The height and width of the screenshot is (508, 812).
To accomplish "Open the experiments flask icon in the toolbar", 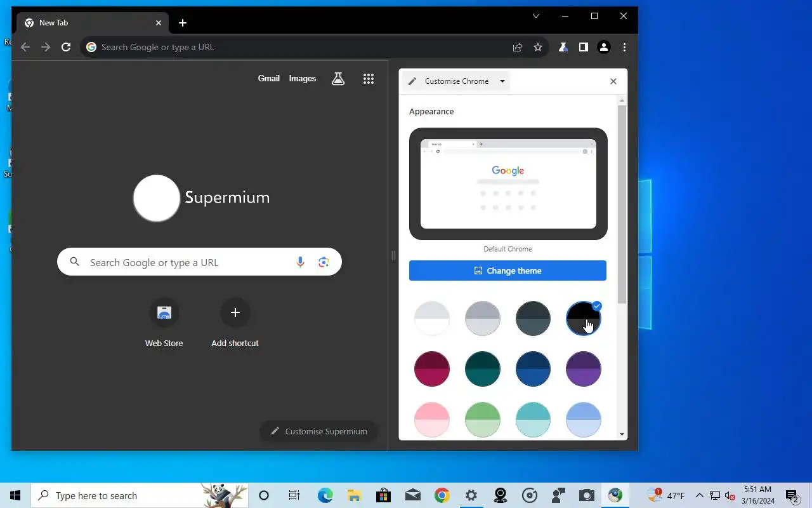I will click(x=563, y=47).
